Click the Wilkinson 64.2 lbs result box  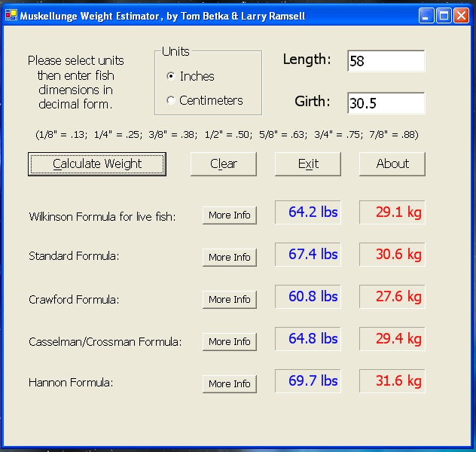tap(308, 213)
